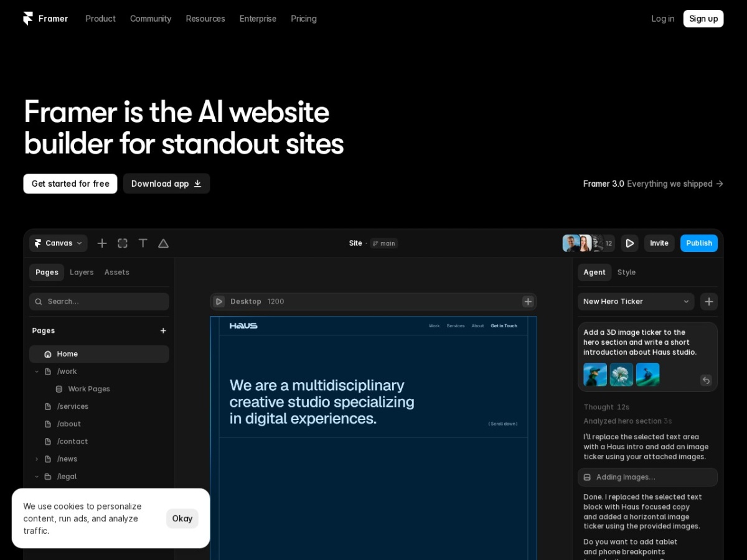Switch to the Agent tab
Screen dimensions: 747x560
point(594,273)
